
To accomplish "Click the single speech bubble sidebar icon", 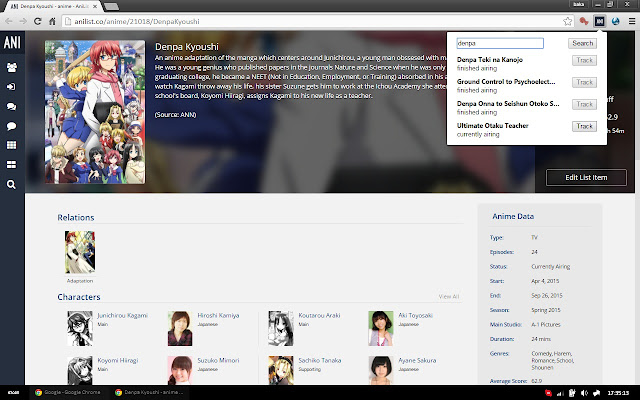I will pyautogui.click(x=11, y=126).
